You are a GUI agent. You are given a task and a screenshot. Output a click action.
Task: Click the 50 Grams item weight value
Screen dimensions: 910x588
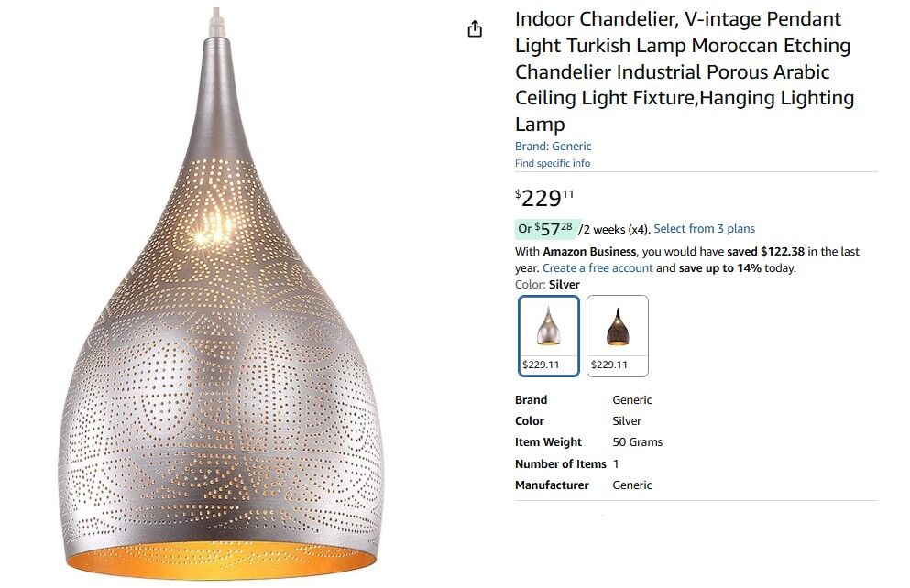[637, 442]
